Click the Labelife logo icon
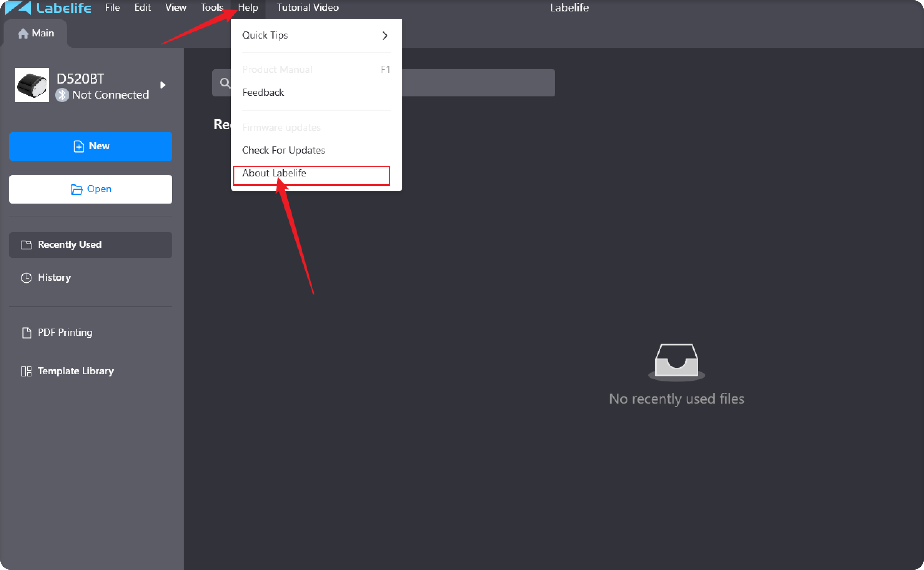The height and width of the screenshot is (570, 924). 18,7
